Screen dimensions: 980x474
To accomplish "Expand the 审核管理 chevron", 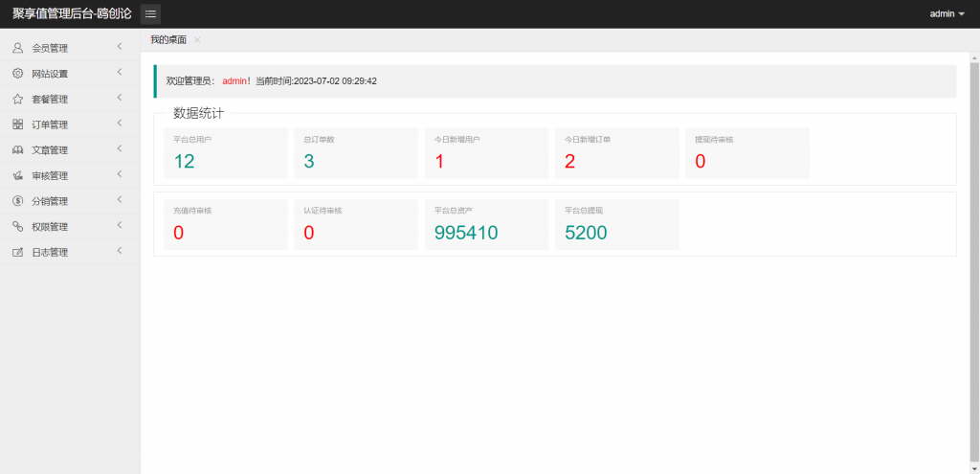I will 120,174.
